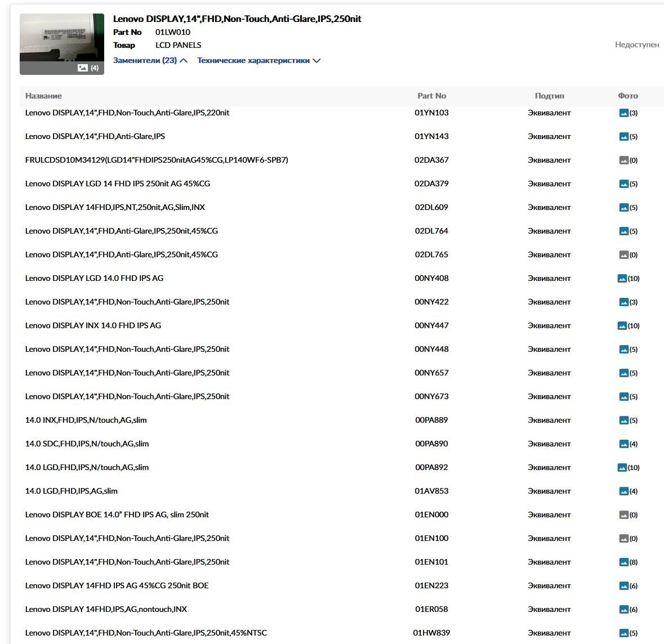View photos for part 00PA890
The height and width of the screenshot is (644, 664).
[x=623, y=444]
